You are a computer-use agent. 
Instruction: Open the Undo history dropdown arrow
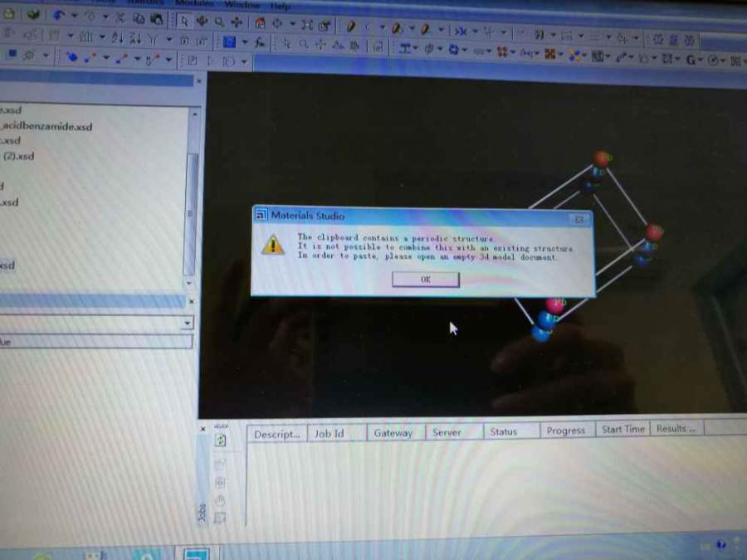pyautogui.click(x=75, y=16)
